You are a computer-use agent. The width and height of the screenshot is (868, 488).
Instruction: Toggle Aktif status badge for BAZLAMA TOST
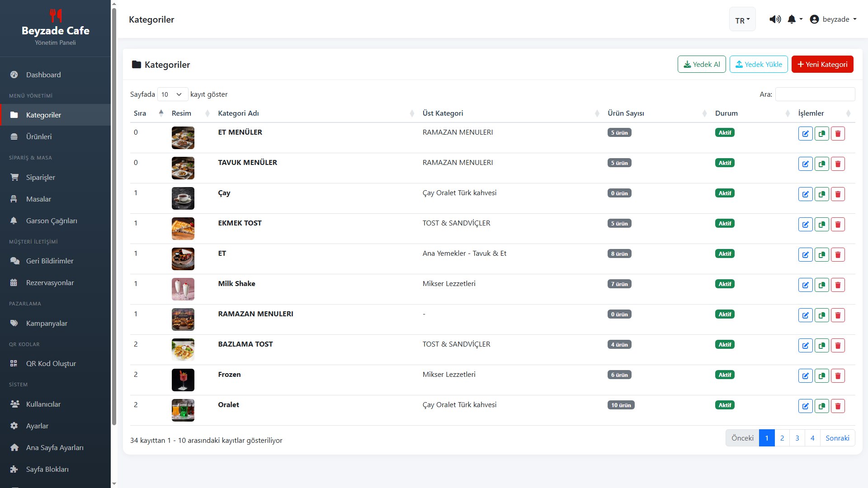point(725,344)
